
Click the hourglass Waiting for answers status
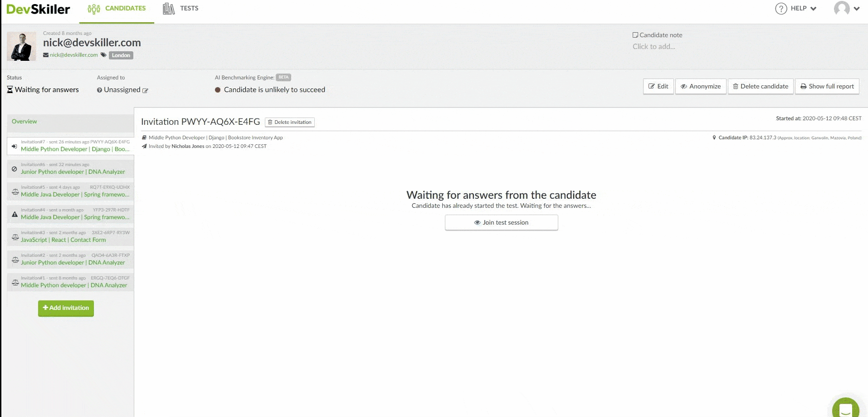click(x=43, y=90)
